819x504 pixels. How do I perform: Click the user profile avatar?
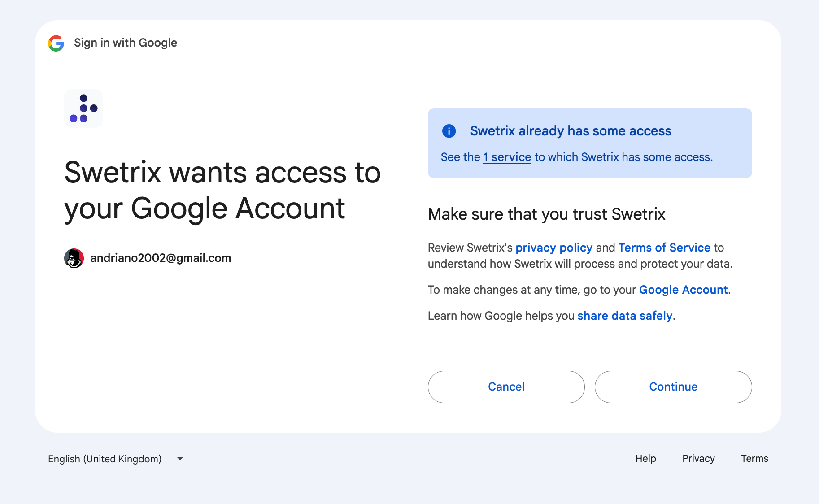[x=74, y=258]
